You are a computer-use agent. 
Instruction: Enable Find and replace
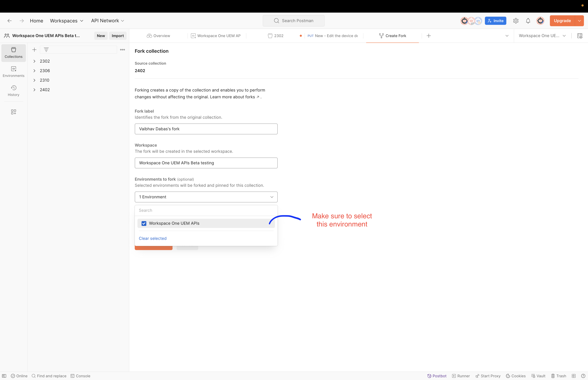(x=49, y=376)
